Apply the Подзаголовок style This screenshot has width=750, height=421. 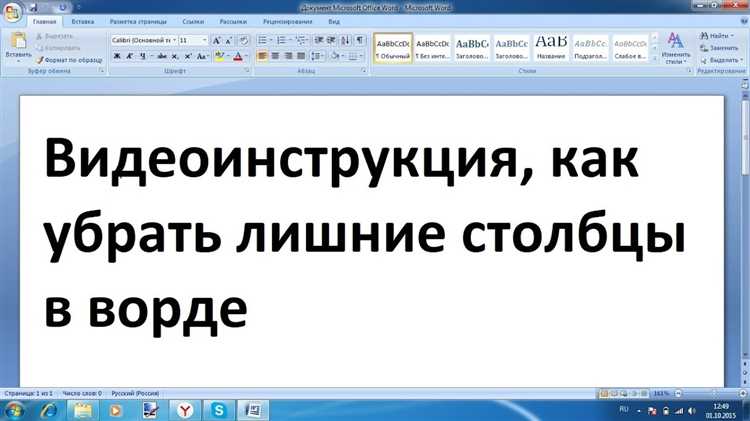point(591,48)
